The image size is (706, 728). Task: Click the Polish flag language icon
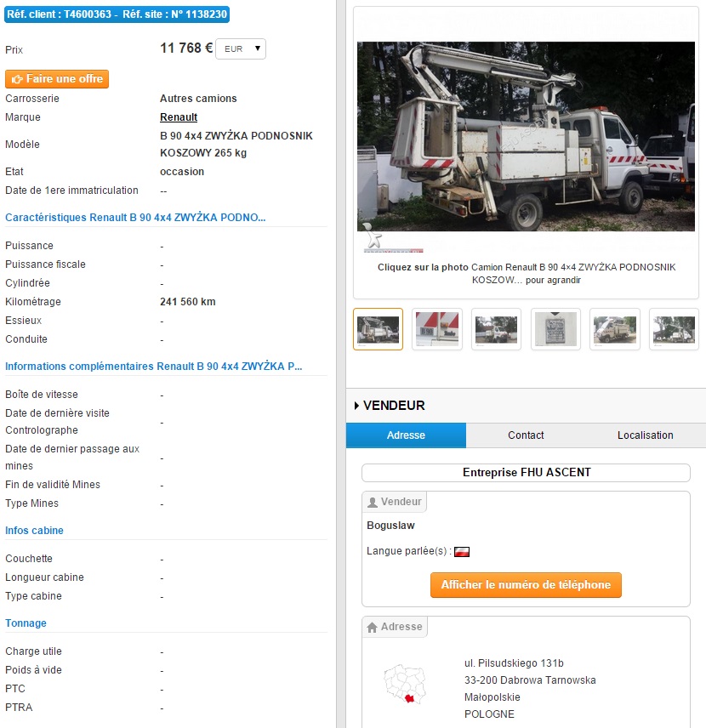462,552
